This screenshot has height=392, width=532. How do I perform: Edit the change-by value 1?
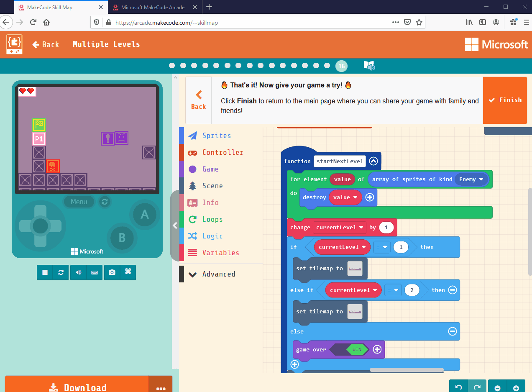386,228
